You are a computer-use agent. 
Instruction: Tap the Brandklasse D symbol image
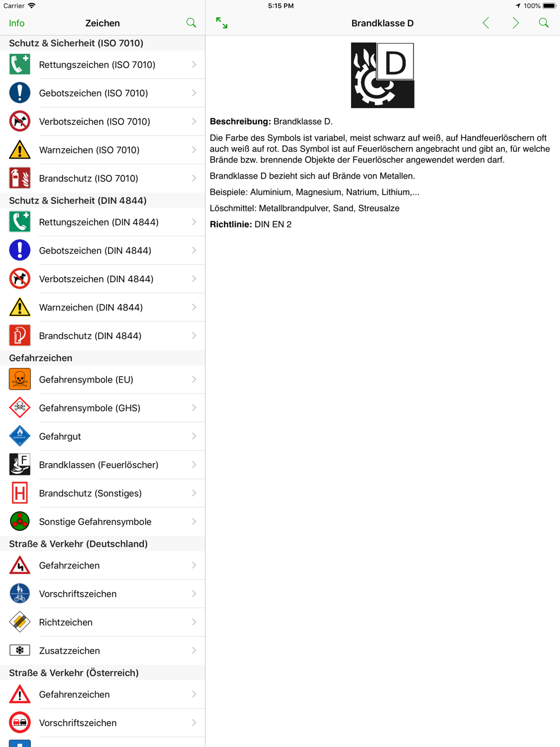coord(382,75)
